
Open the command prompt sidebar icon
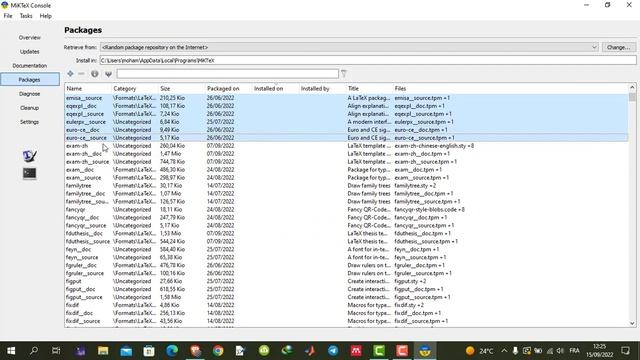pyautogui.click(x=29, y=173)
